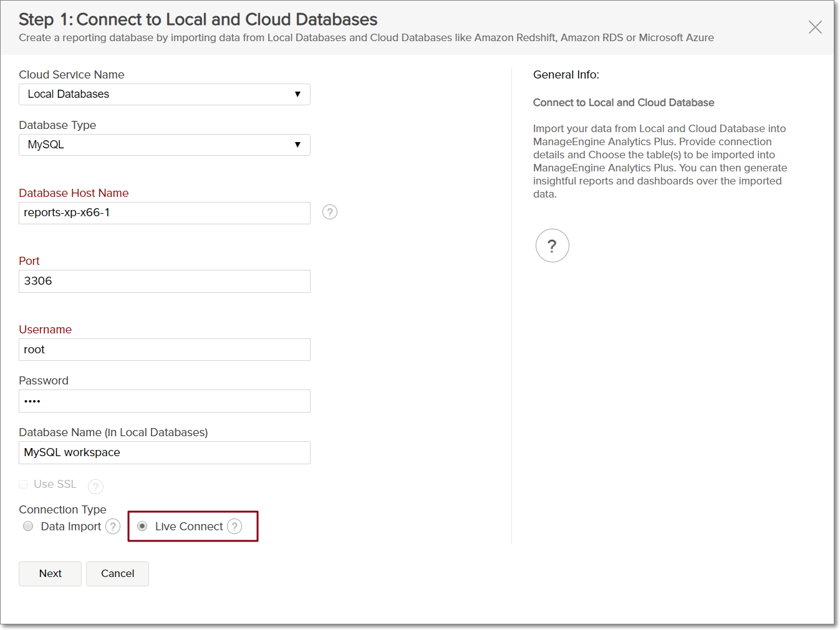Focus the Port field showing 3306

point(165,281)
